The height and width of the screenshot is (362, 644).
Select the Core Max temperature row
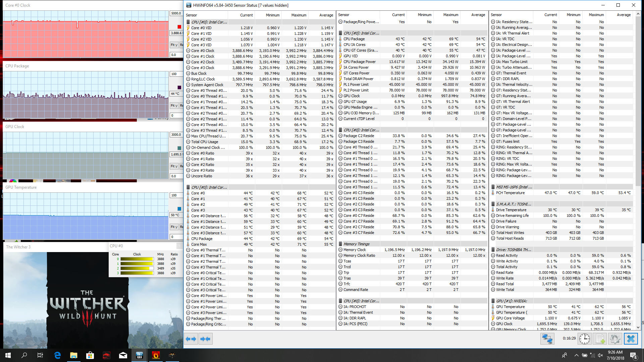[260, 244]
